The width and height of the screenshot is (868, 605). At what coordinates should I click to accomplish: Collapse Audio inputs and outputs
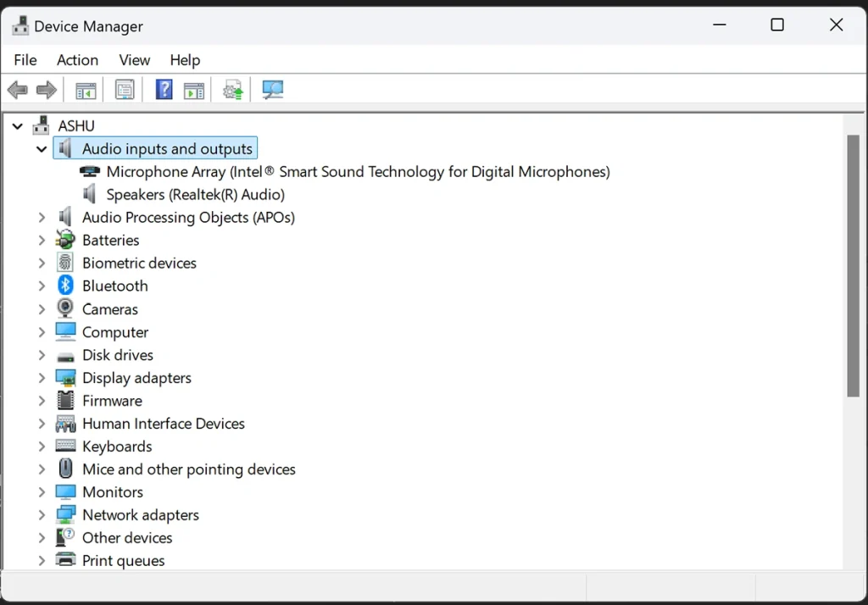coord(42,149)
